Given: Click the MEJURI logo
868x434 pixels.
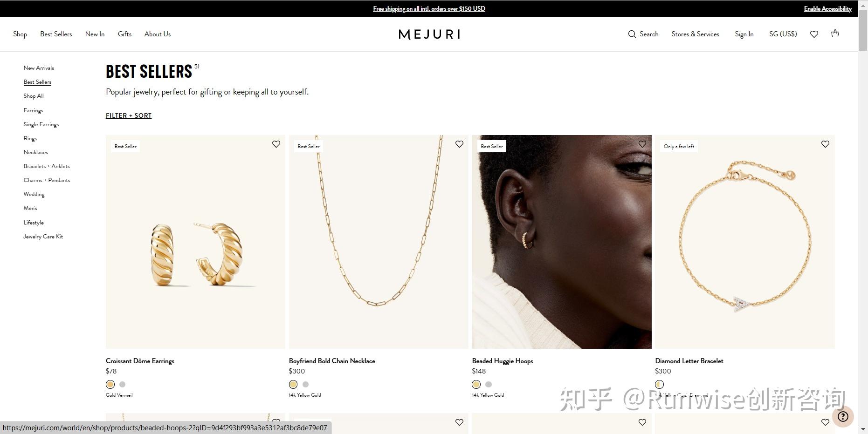Looking at the screenshot, I should (x=429, y=34).
